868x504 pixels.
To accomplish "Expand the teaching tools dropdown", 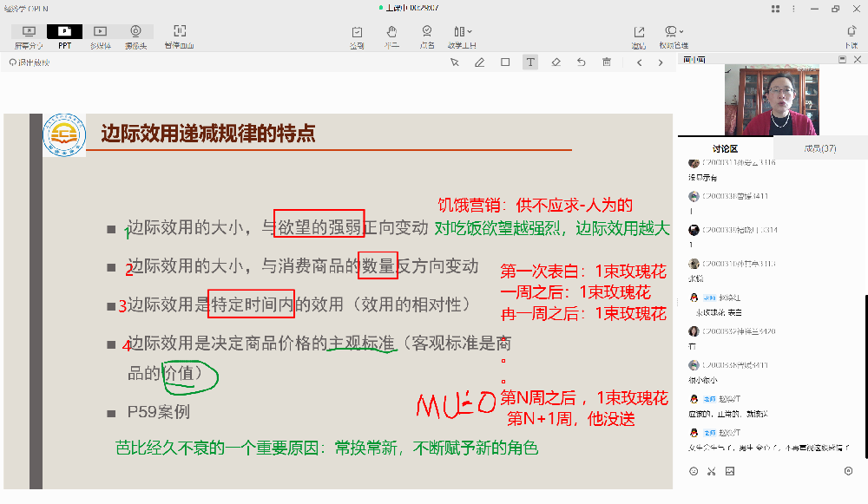I will coord(461,36).
